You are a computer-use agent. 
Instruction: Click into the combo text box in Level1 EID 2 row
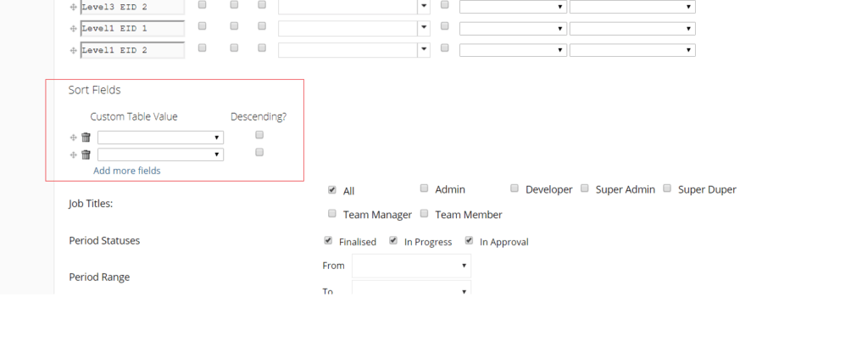[348, 50]
